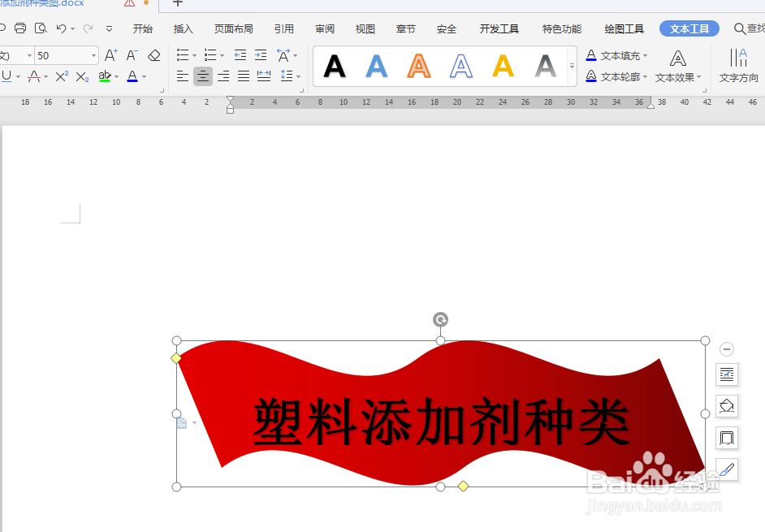Switch to the 插入 tab
The image size is (765, 532).
pyautogui.click(x=183, y=28)
